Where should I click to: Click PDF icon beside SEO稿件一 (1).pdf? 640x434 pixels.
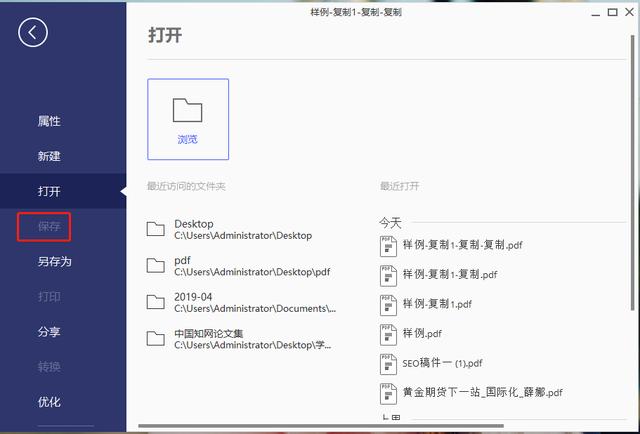(x=388, y=364)
